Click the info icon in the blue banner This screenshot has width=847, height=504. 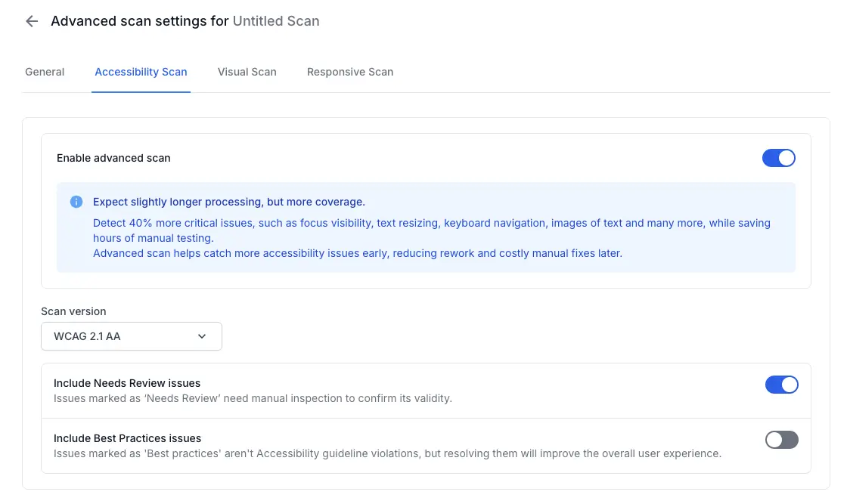(76, 202)
